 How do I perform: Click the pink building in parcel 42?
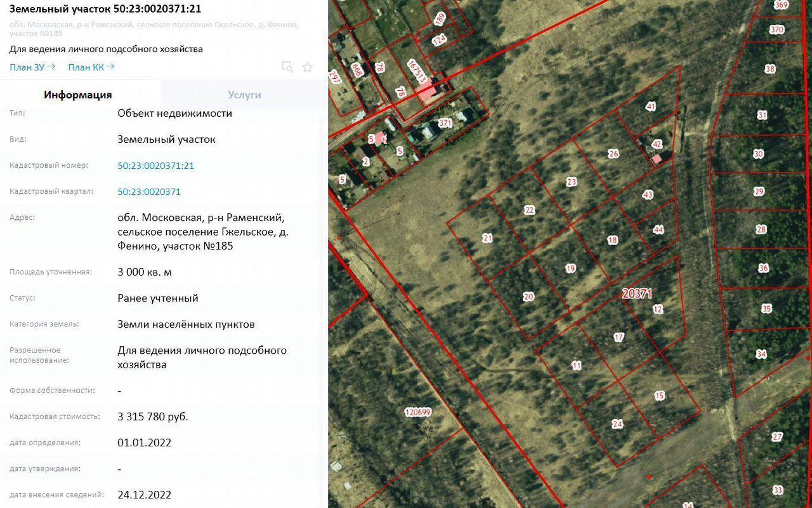point(657,159)
